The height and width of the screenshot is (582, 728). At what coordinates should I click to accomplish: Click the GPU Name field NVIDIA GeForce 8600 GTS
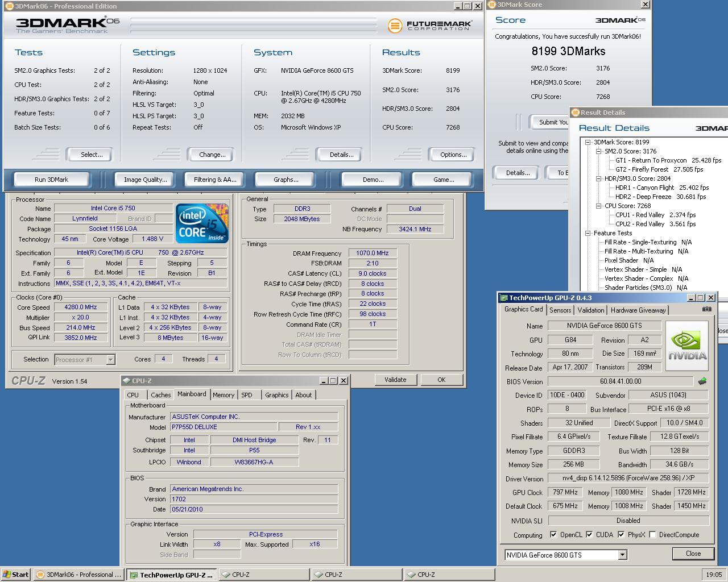[x=604, y=326]
